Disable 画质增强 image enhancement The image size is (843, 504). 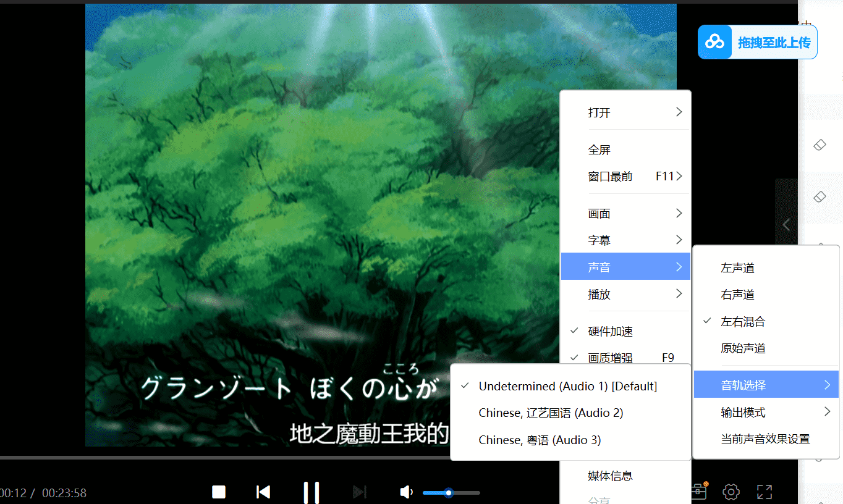[x=609, y=357]
